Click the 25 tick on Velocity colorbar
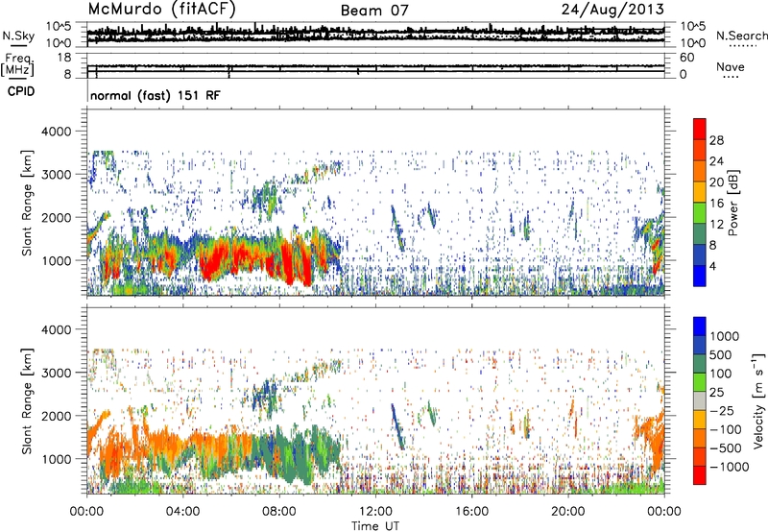The height and width of the screenshot is (532, 768). click(717, 392)
